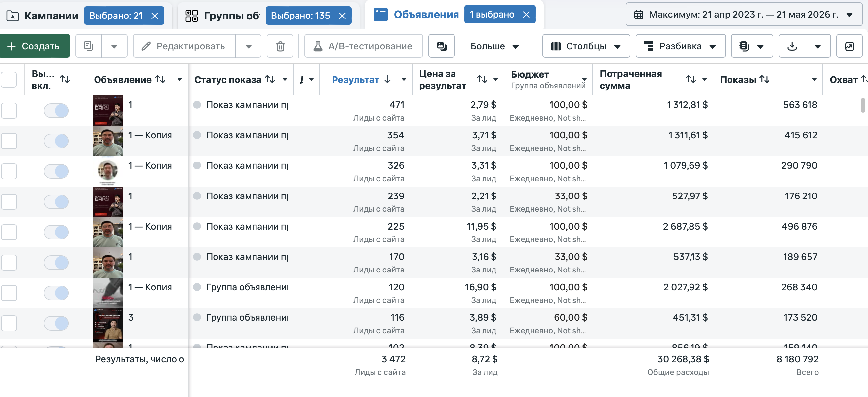The image size is (868, 397).
Task: Open the export dropdown arrow
Action: (x=817, y=46)
